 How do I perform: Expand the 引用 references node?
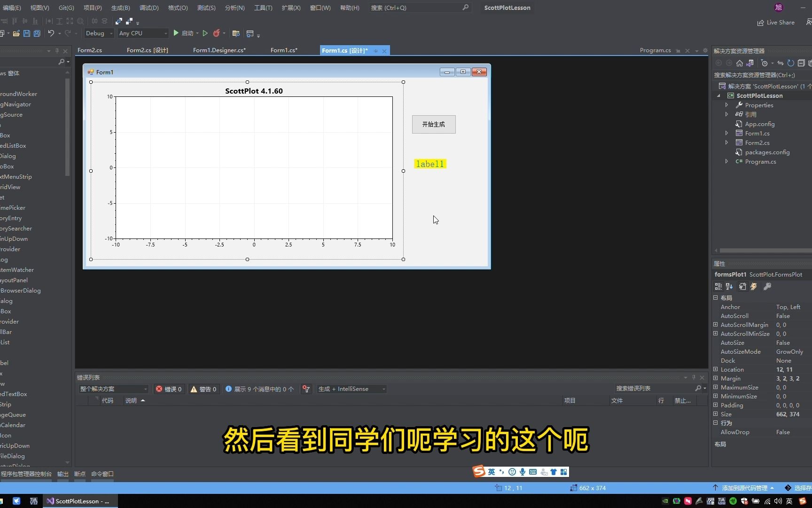727,114
